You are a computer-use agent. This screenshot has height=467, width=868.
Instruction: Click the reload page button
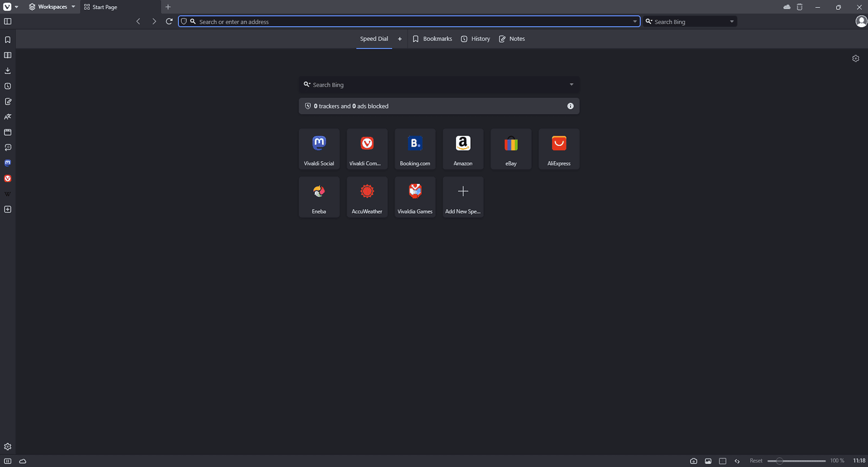169,21
